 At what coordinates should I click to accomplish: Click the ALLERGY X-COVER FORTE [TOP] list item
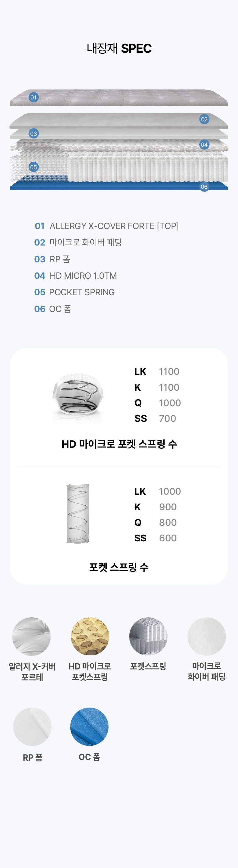[x=107, y=226]
